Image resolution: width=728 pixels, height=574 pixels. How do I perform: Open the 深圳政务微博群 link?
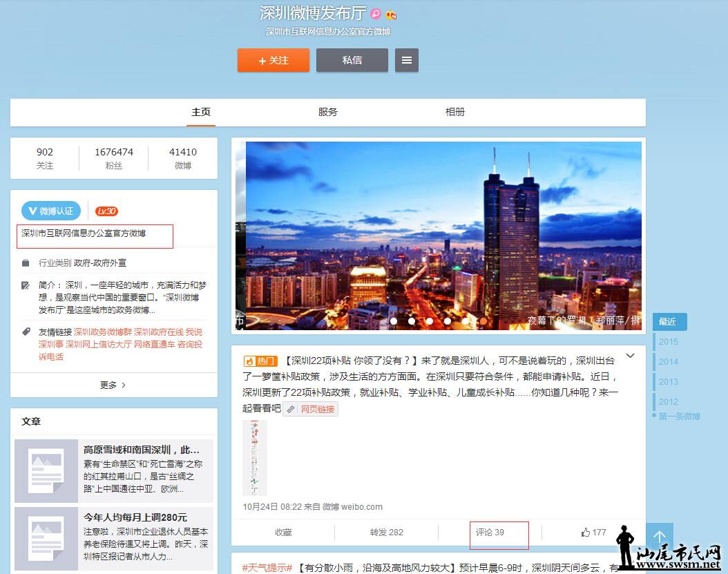(103, 332)
